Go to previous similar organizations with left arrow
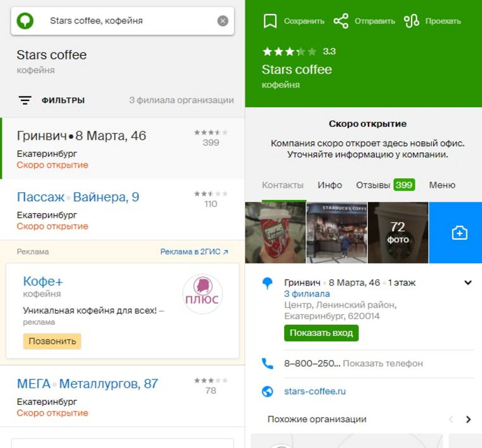 pyautogui.click(x=451, y=419)
